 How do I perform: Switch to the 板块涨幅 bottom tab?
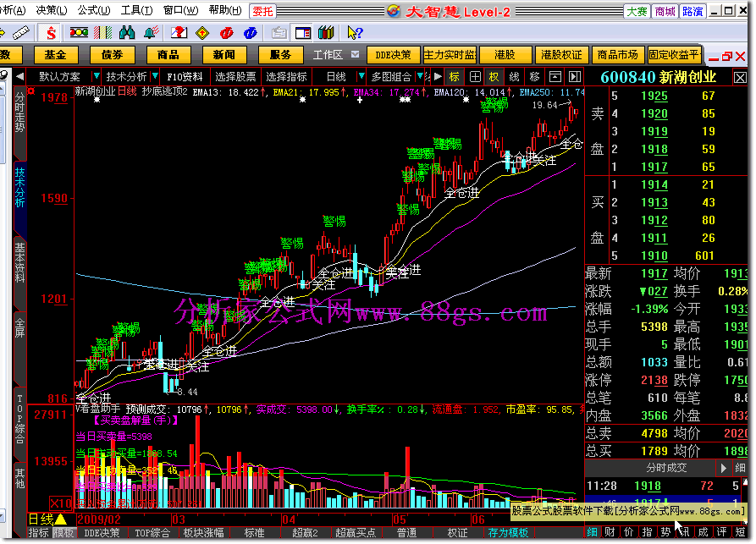203,532
